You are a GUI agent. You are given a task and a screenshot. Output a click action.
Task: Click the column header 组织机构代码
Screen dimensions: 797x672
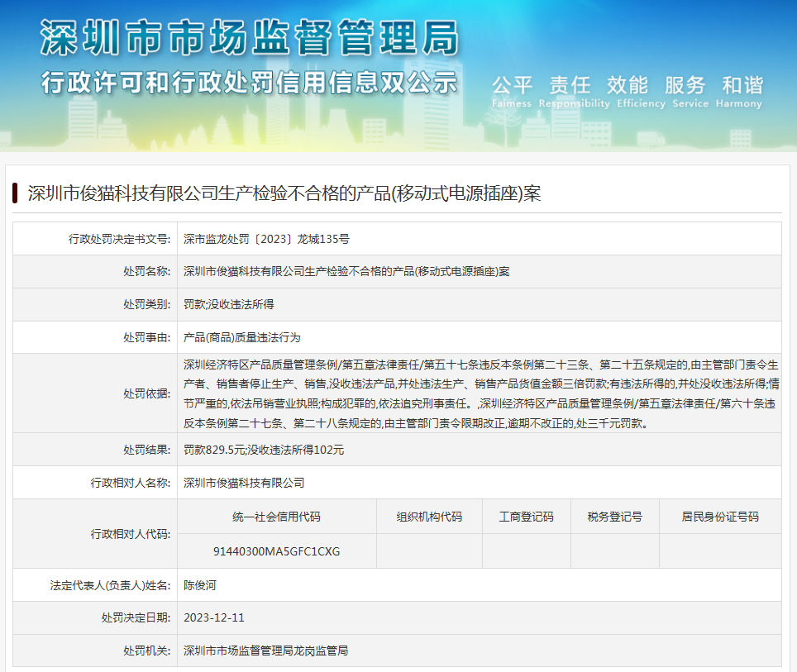click(430, 517)
